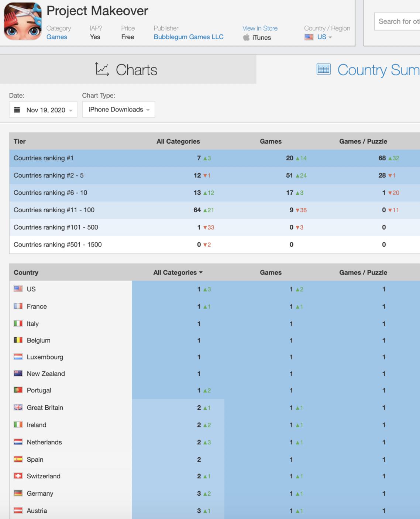This screenshot has height=519, width=420.
Task: Open Bubblegum Games LLC publisher page
Action: tap(189, 37)
